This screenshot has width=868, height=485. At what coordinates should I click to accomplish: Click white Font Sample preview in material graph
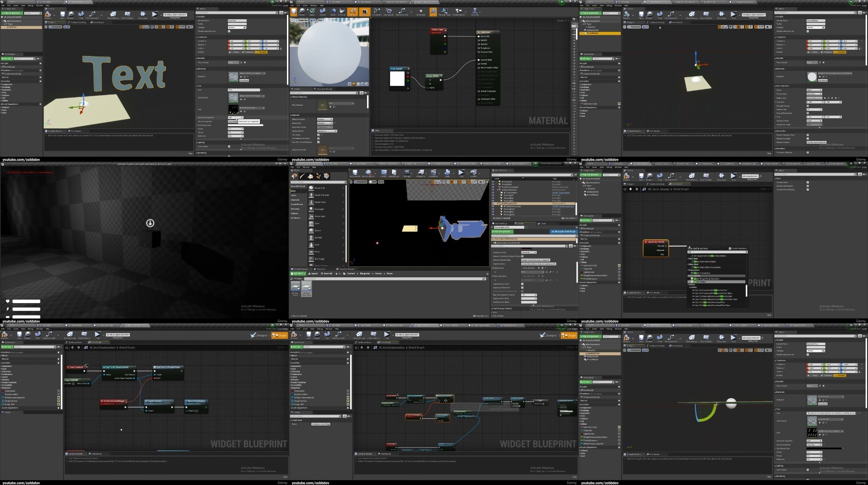(x=397, y=79)
